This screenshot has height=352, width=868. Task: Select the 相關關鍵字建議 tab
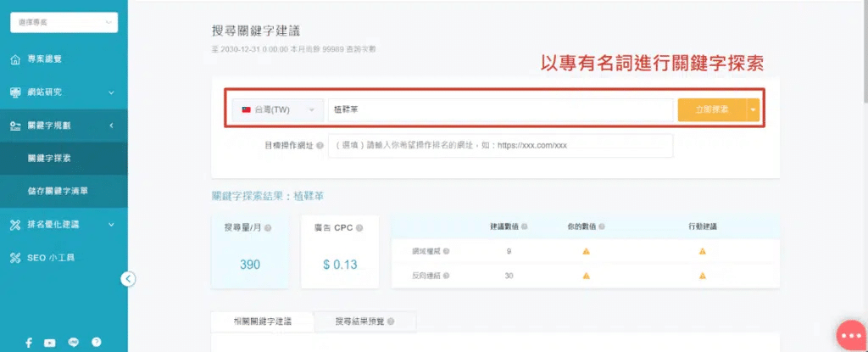point(262,321)
